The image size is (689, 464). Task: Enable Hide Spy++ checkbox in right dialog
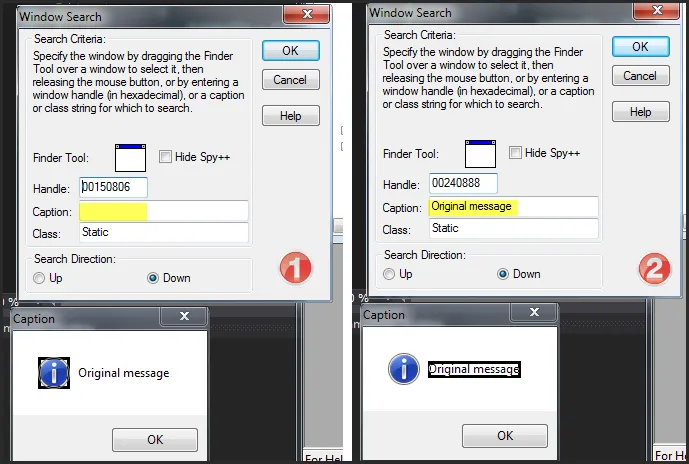click(515, 152)
